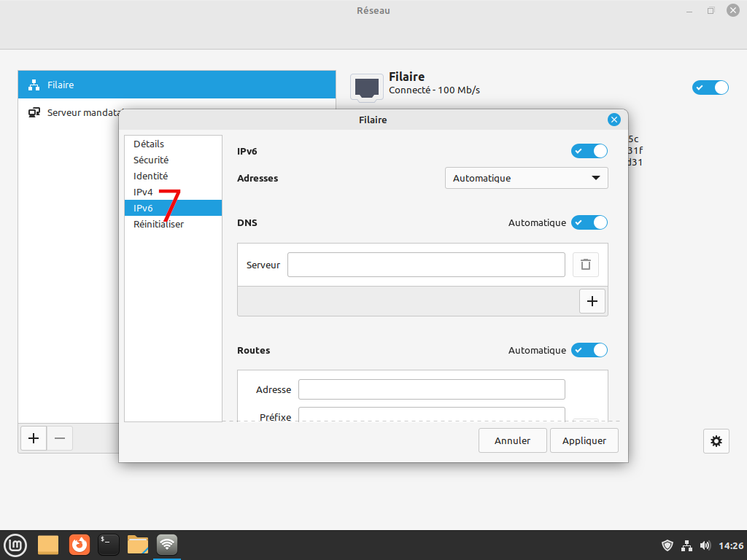Turn off automatic Routes toggle

(589, 350)
